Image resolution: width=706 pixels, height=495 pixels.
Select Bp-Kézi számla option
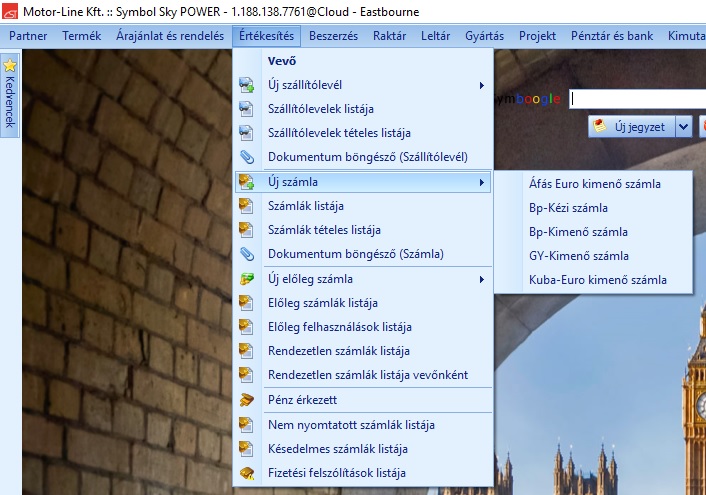(568, 208)
